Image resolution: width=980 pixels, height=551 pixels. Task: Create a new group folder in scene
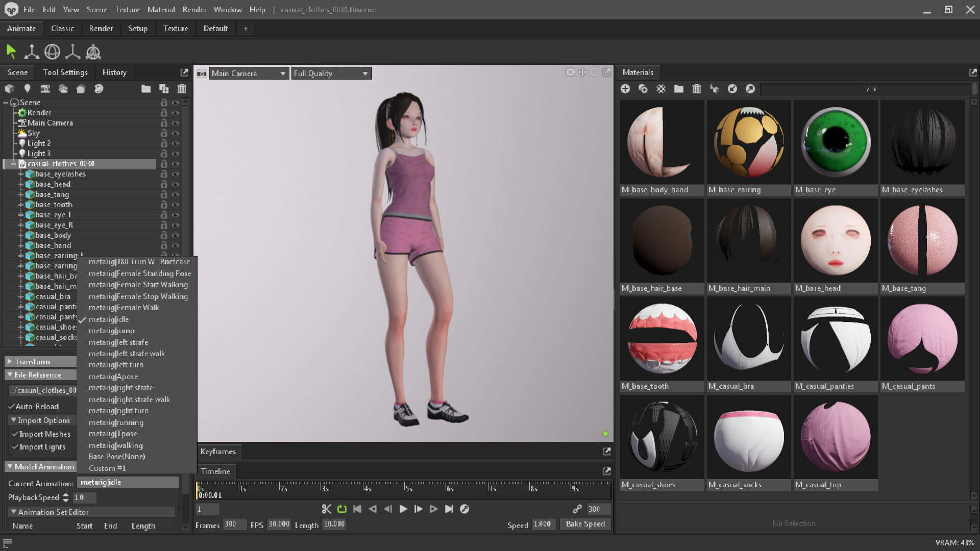(x=146, y=89)
